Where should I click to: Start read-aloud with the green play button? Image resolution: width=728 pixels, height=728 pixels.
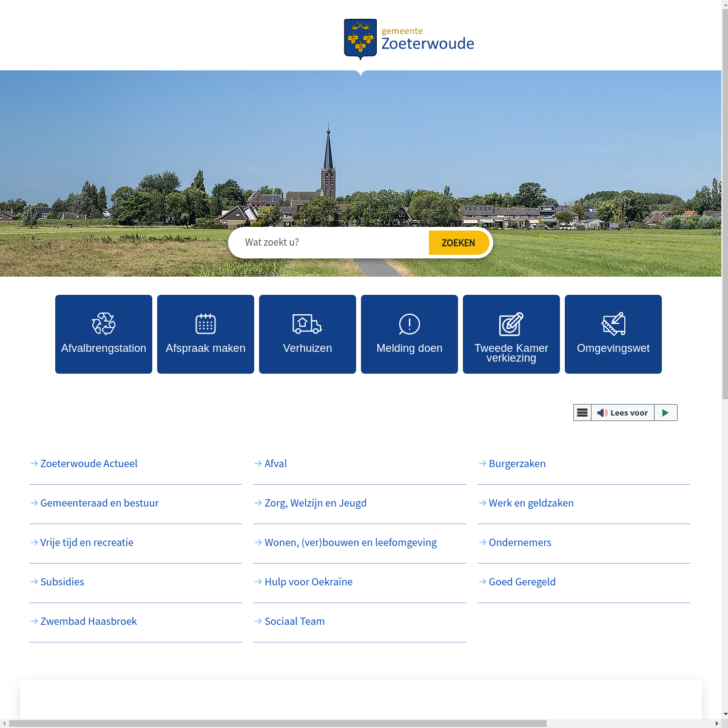click(666, 413)
